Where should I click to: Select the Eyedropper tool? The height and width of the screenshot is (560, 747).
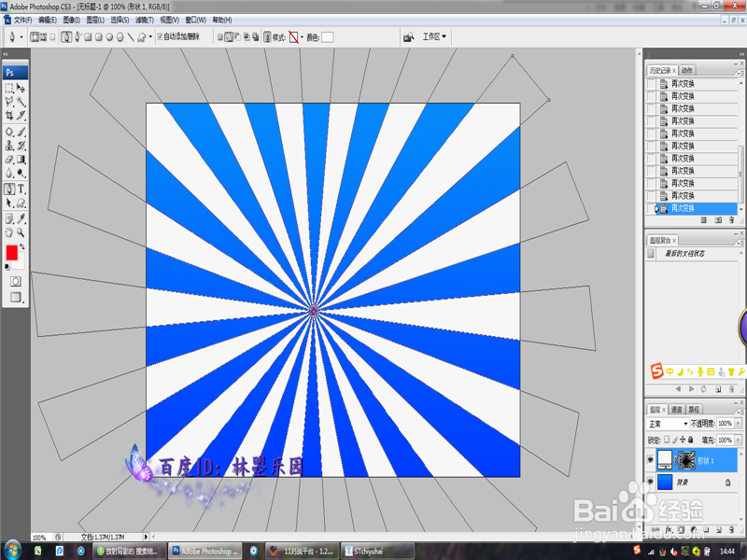[21, 218]
